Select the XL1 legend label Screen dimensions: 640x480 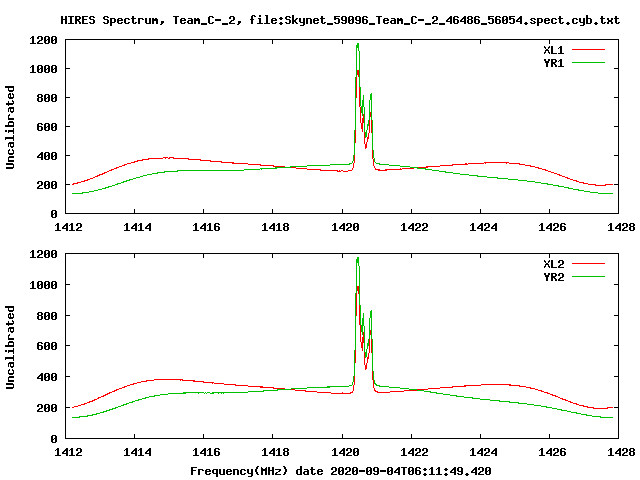pyautogui.click(x=553, y=50)
